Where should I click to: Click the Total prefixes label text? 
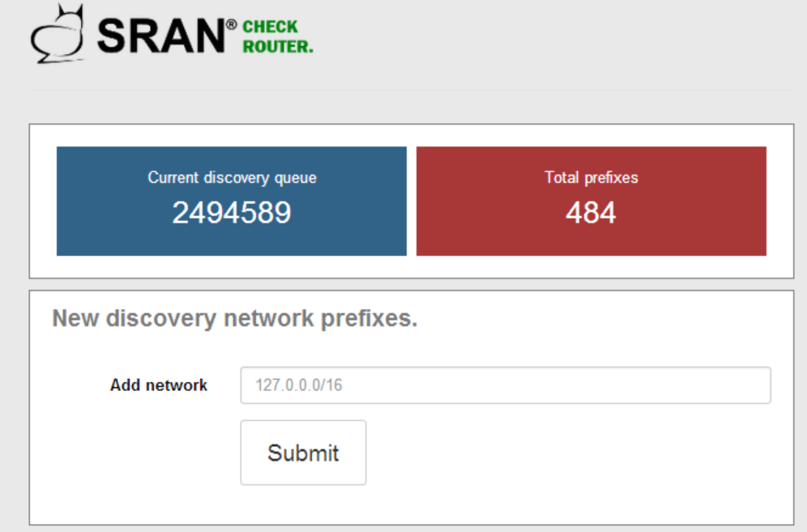click(591, 177)
